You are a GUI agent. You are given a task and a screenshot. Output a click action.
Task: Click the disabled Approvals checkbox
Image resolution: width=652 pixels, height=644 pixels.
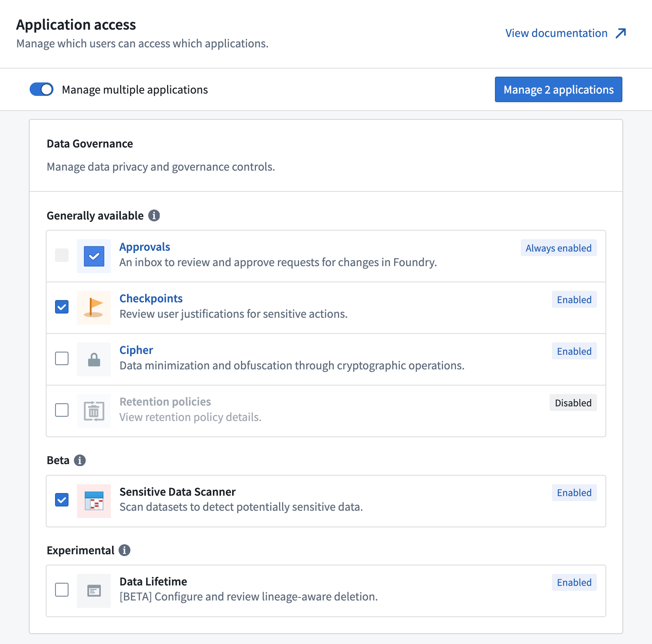(x=62, y=255)
